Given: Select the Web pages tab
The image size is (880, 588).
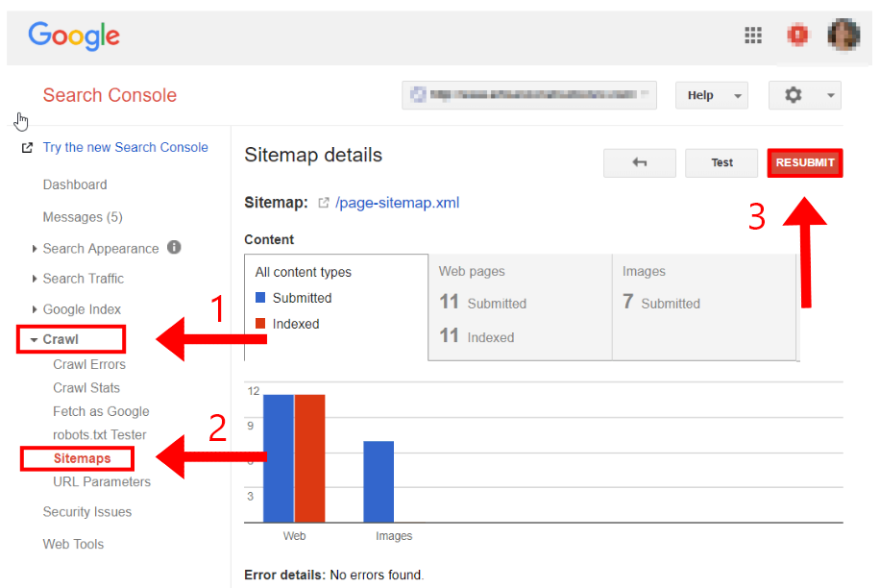Looking at the screenshot, I should (x=521, y=306).
